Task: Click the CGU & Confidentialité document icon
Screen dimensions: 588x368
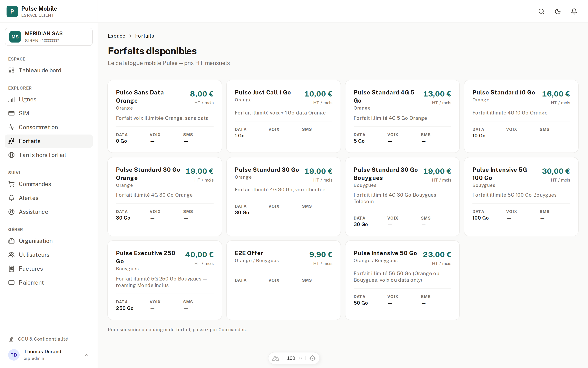Action: [x=11, y=339]
